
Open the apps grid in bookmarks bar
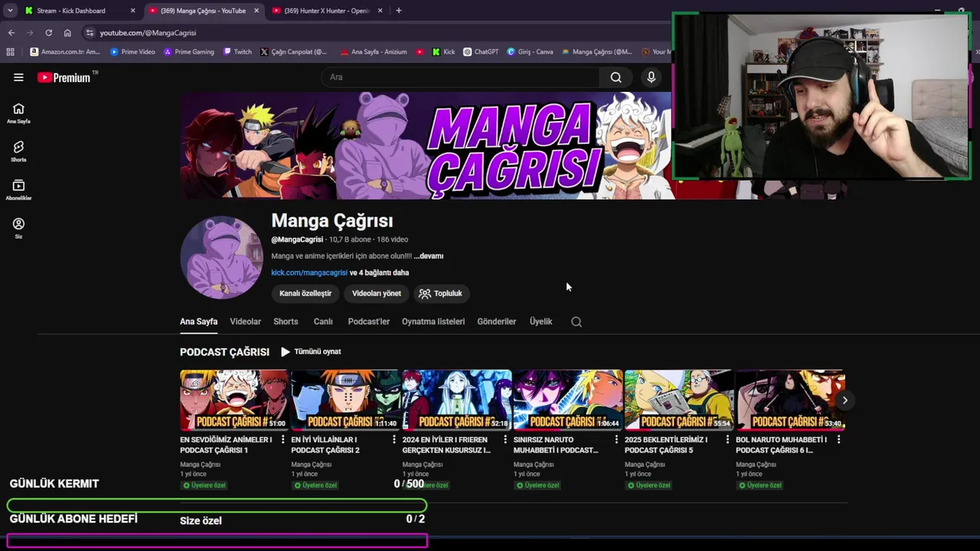(10, 52)
